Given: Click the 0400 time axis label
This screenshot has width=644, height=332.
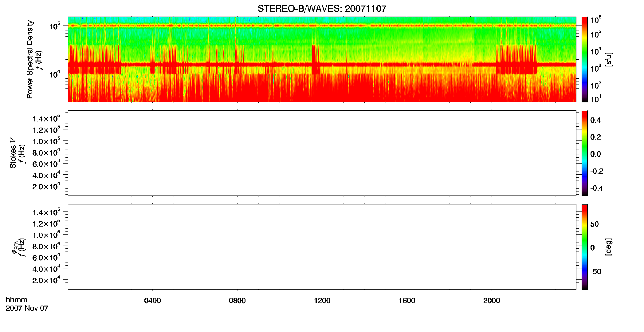Looking at the screenshot, I should (152, 301).
